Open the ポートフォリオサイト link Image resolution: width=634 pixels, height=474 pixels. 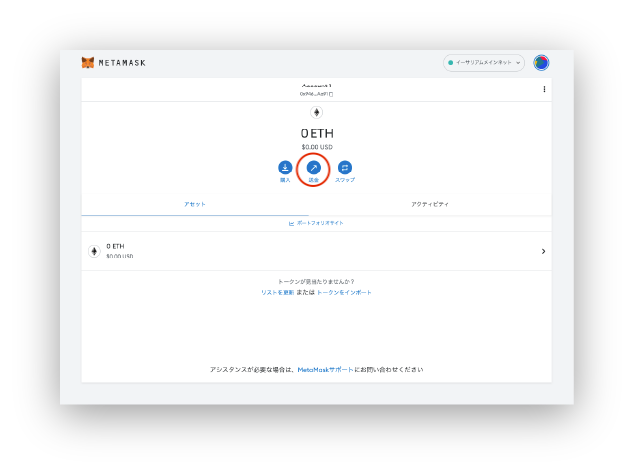[x=316, y=223]
